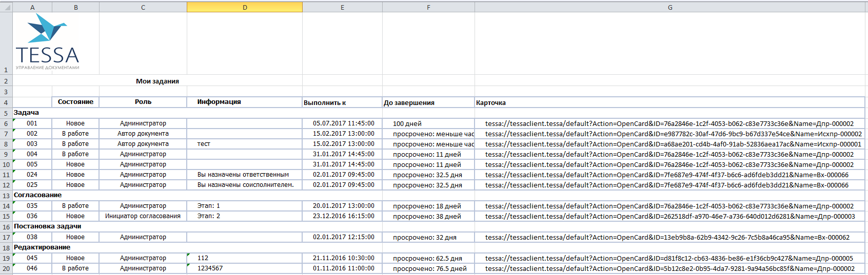
Task: Select the 'Инициатор согласования' role cell
Action: coord(143,216)
